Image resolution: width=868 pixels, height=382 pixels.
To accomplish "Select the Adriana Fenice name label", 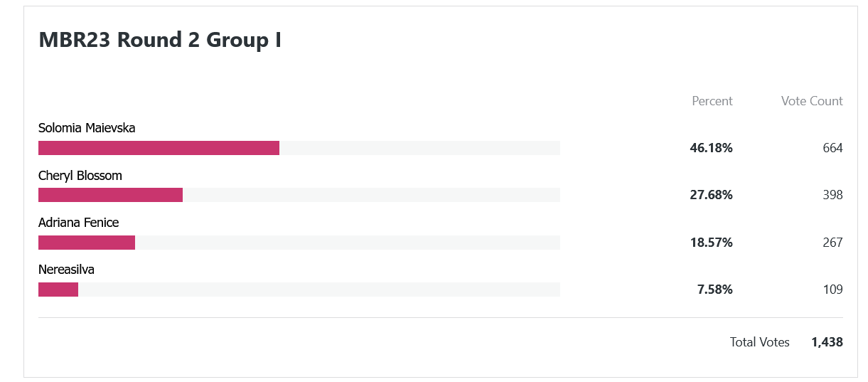I will click(x=78, y=223).
